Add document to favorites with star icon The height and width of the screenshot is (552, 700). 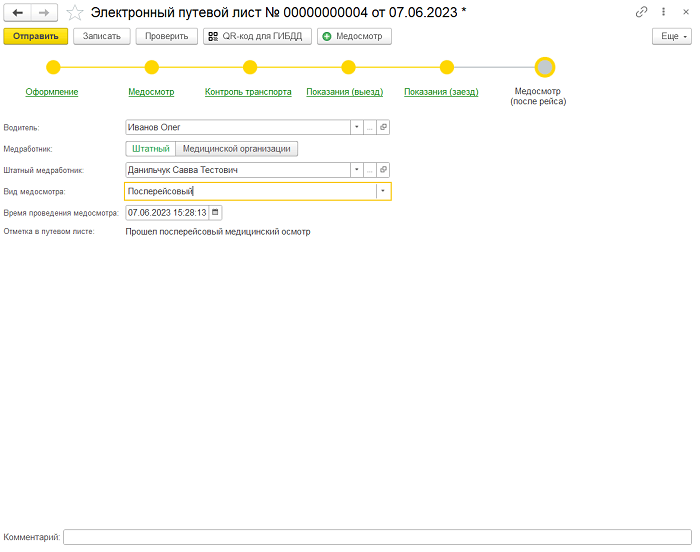[75, 12]
